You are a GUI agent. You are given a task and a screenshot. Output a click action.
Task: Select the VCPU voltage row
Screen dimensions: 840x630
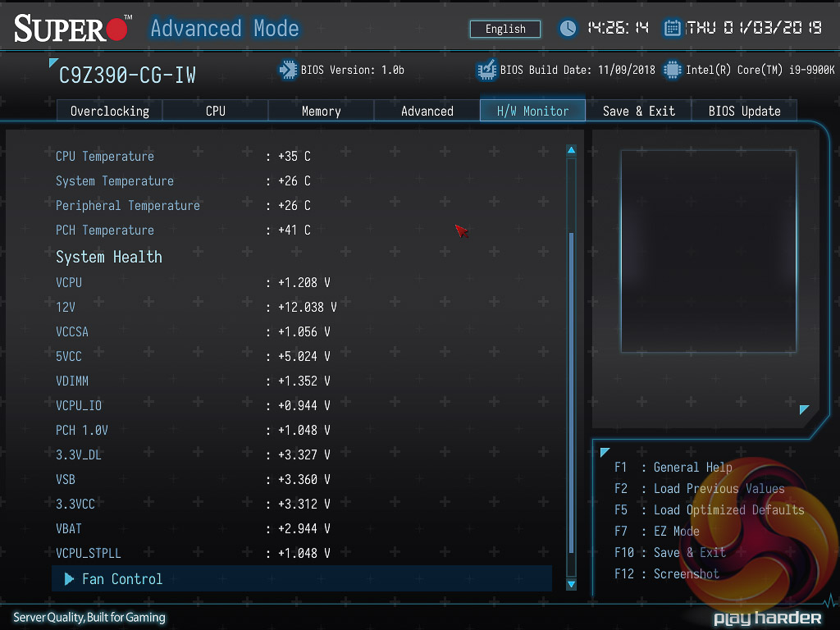coord(302,282)
